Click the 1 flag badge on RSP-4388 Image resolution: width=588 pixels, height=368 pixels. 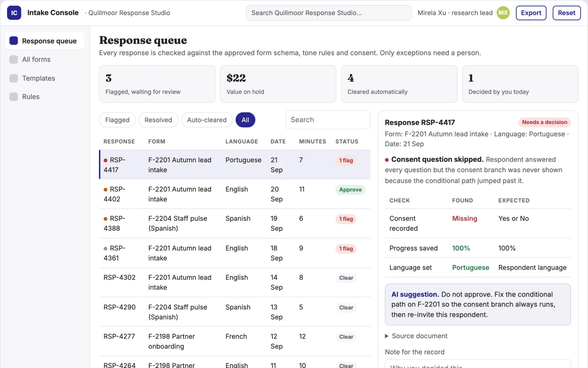346,219
